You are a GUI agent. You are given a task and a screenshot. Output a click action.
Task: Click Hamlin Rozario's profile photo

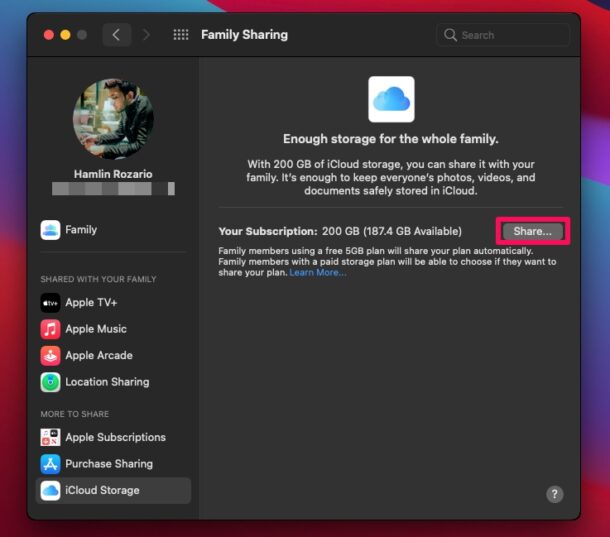[x=113, y=119]
